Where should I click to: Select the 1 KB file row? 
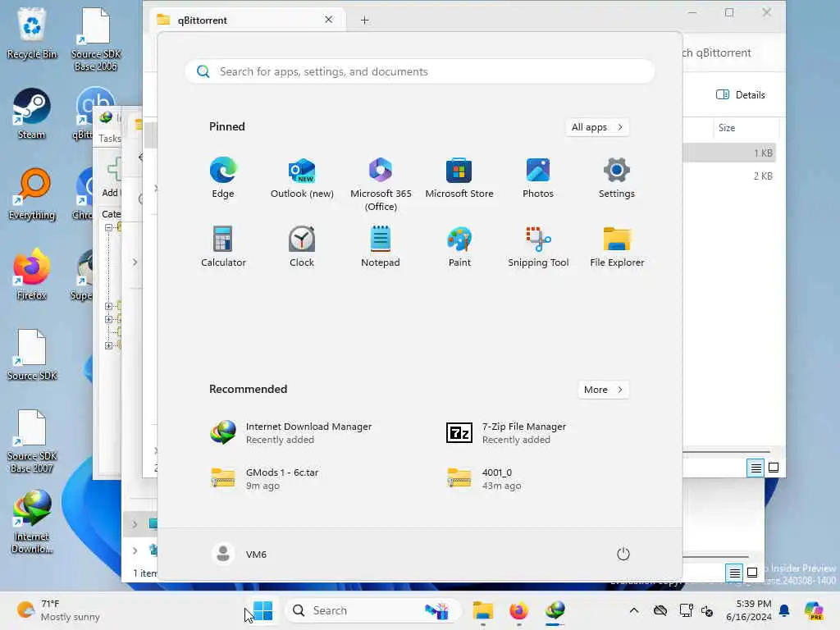coord(729,153)
